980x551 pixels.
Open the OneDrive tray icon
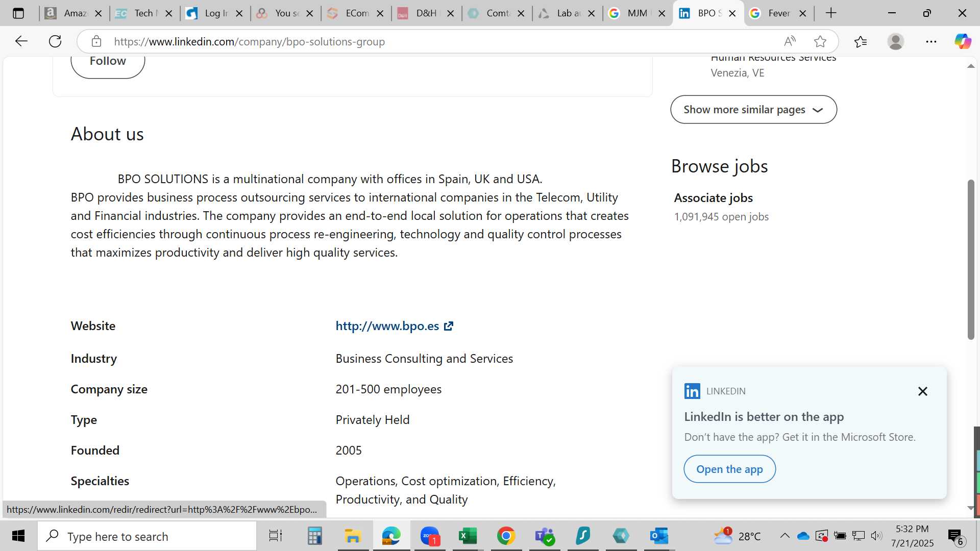[x=803, y=536]
